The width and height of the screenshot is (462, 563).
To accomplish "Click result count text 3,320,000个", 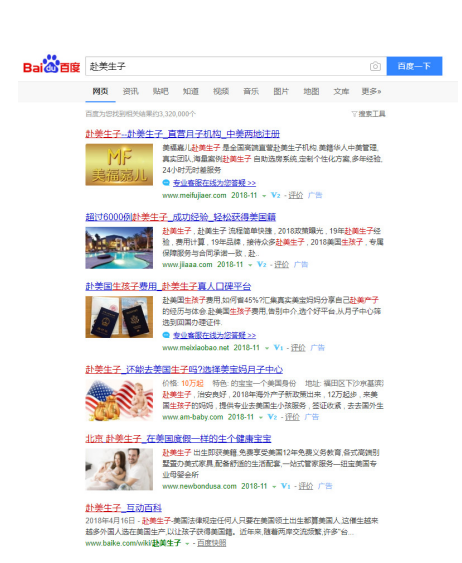I will (177, 114).
